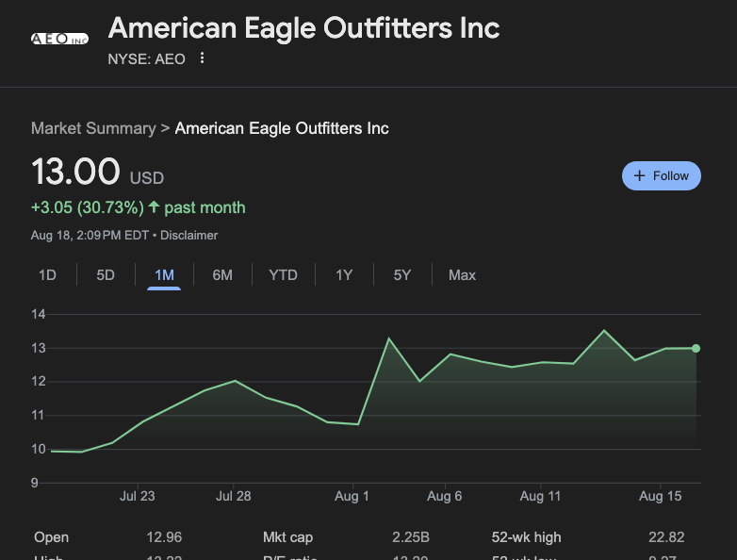737x560 pixels.
Task: Show the 5Y price chart
Action: [x=402, y=275]
